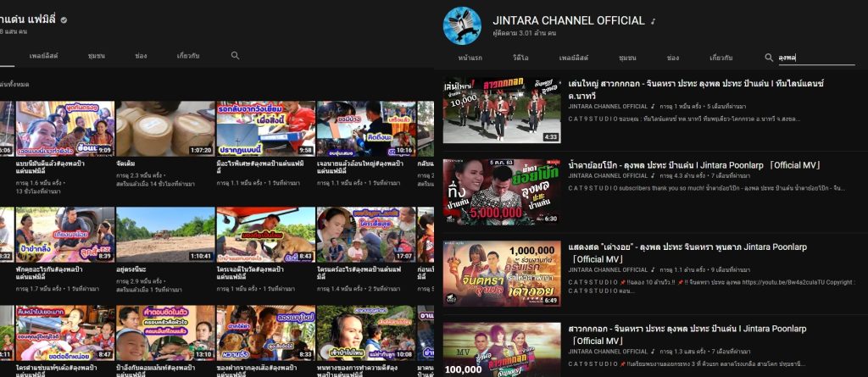
Task: Open the 4:33 dance video thumbnail
Action: tap(502, 110)
